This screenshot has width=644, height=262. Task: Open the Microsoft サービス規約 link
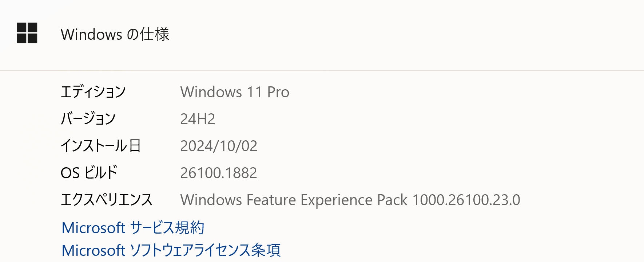tap(133, 228)
